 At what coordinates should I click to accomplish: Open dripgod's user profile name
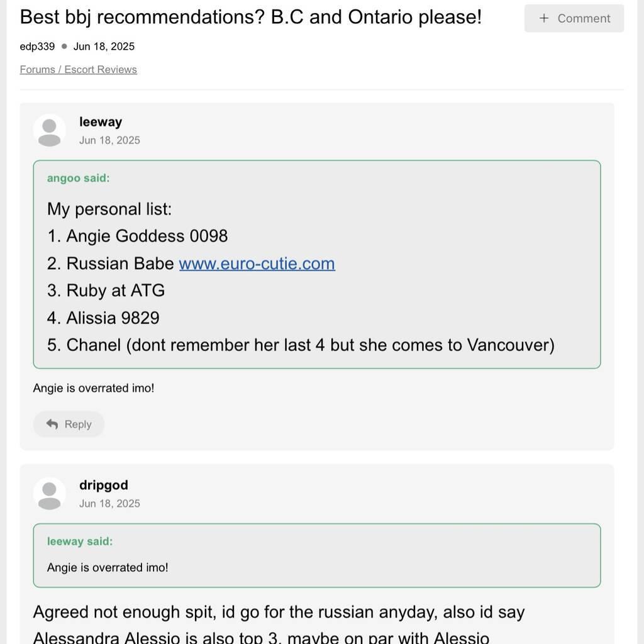[x=104, y=485]
